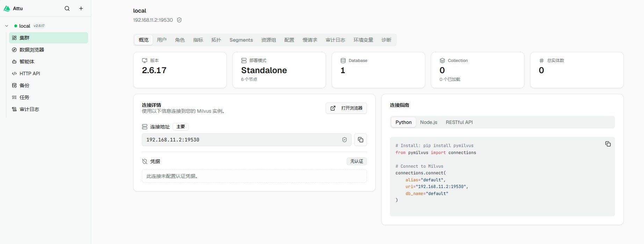Switch to the 拓扑 tab

(x=216, y=40)
